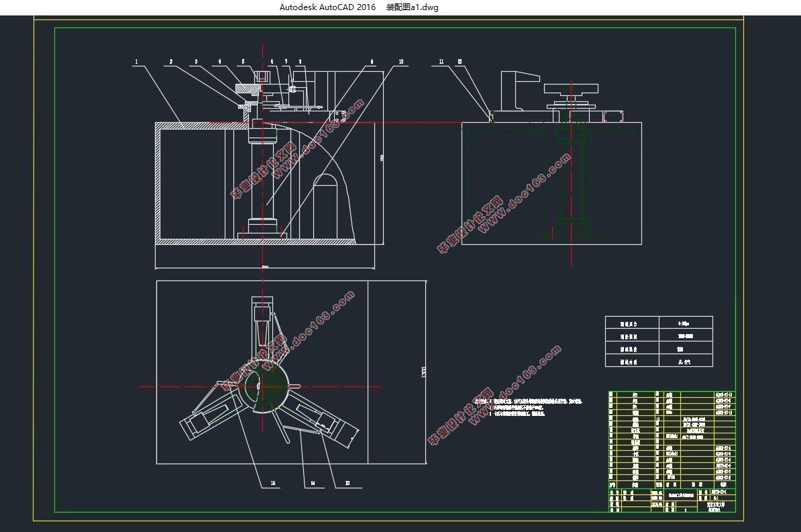This screenshot has width=801, height=532.
Task: Click the Autodesk AutoCAD 2016 title text
Action: (x=327, y=7)
